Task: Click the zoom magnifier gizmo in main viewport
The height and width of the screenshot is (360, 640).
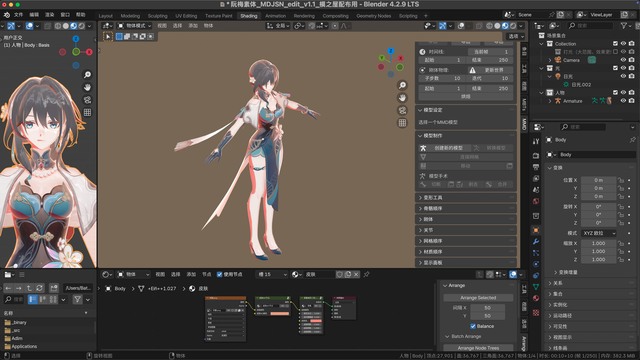Action: [x=402, y=85]
